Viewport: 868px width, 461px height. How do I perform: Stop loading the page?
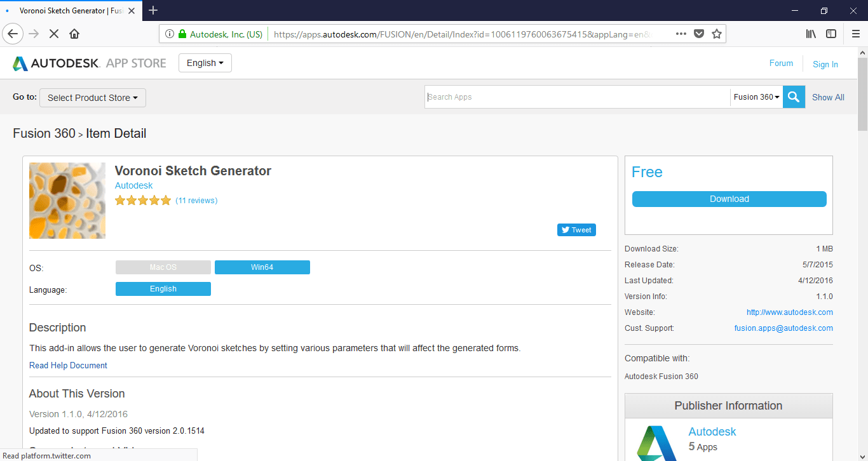pyautogui.click(x=54, y=34)
